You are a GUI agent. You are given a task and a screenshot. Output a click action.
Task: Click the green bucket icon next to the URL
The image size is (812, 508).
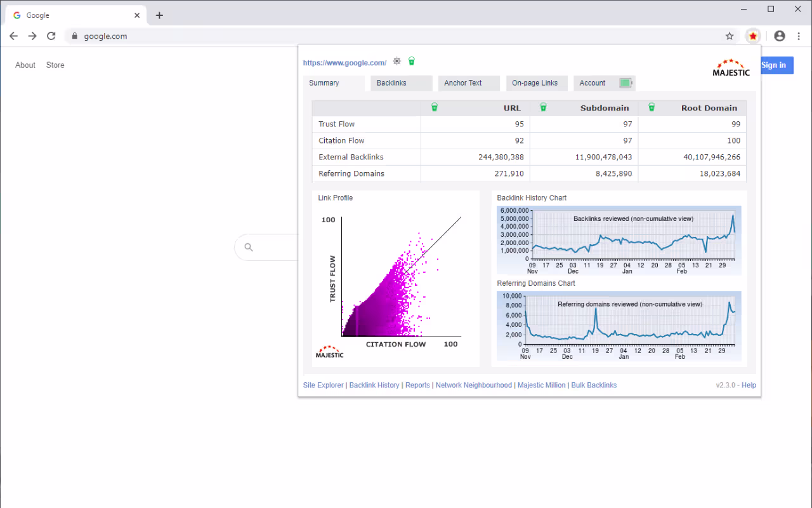point(411,61)
